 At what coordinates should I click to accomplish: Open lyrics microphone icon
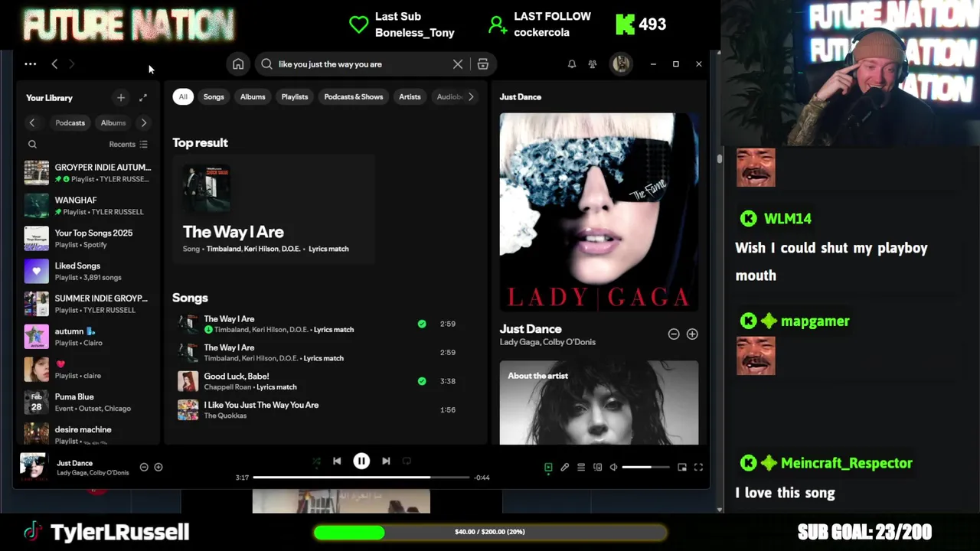pyautogui.click(x=565, y=468)
